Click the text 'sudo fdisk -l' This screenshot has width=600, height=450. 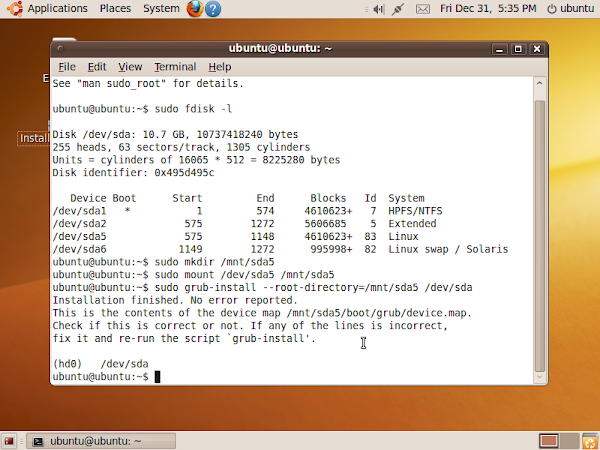pyautogui.click(x=193, y=109)
